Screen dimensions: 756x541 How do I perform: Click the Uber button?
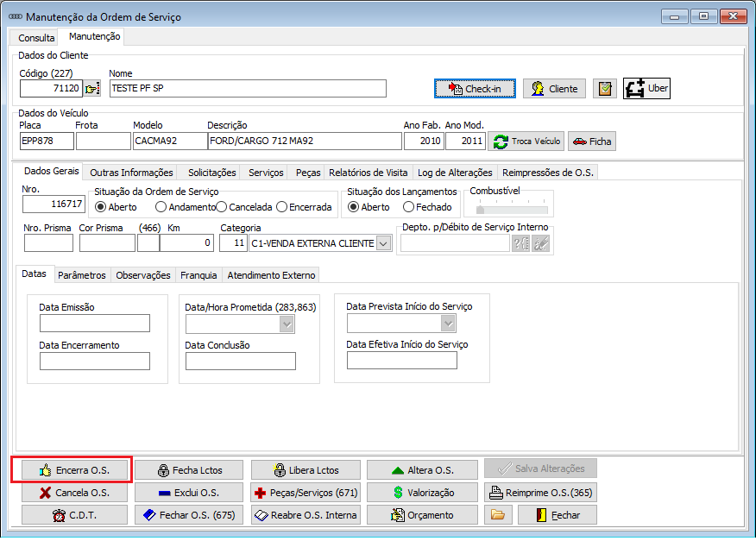pyautogui.click(x=646, y=88)
